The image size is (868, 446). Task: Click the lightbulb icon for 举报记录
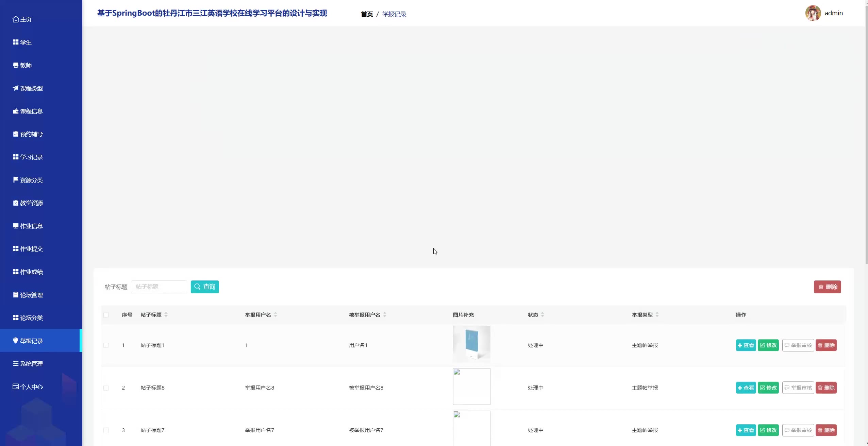click(15, 340)
